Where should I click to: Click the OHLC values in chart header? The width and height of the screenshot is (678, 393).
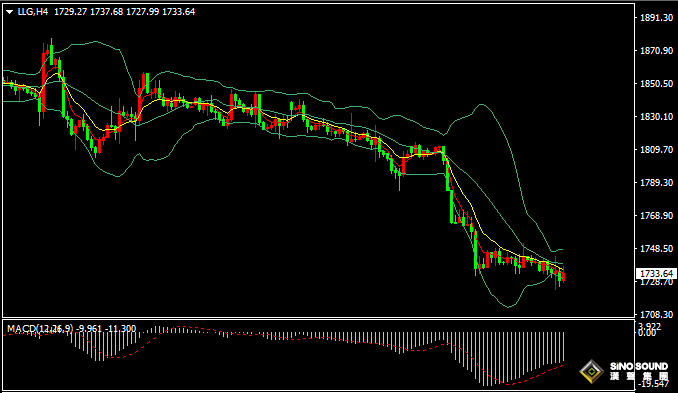pos(125,12)
